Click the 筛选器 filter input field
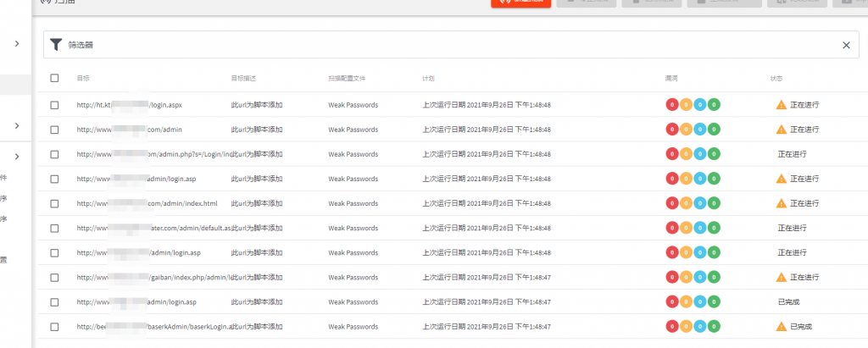 tap(451, 45)
